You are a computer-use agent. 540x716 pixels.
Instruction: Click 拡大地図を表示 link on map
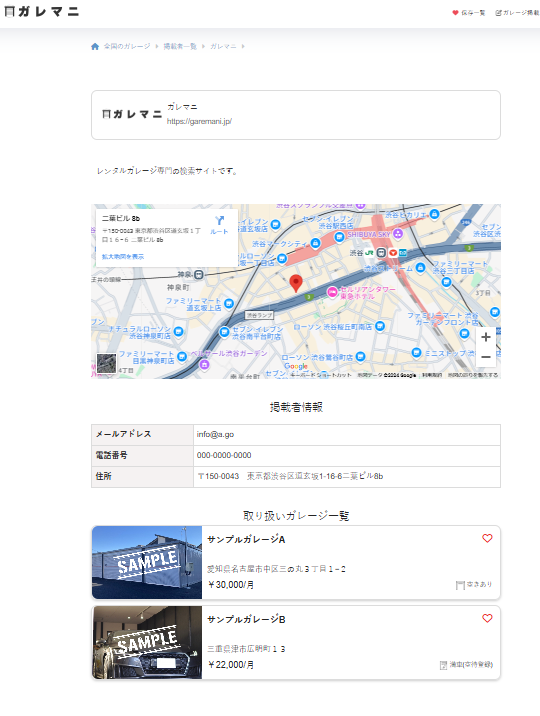coord(123,257)
